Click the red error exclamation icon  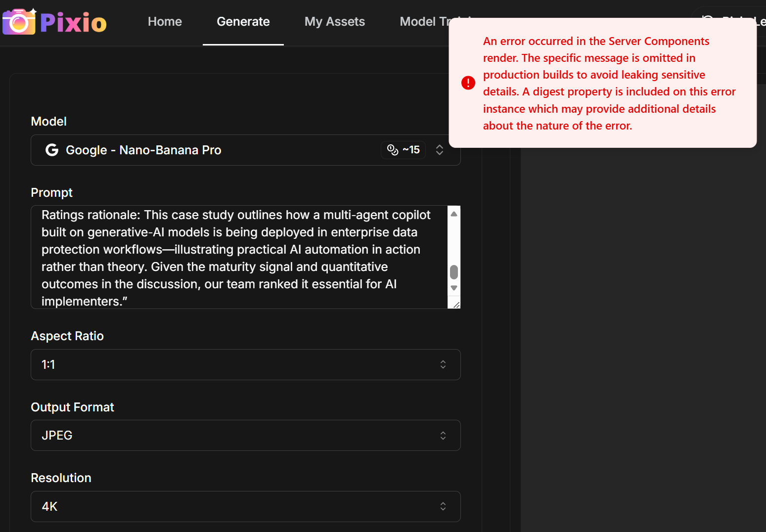pyautogui.click(x=468, y=83)
